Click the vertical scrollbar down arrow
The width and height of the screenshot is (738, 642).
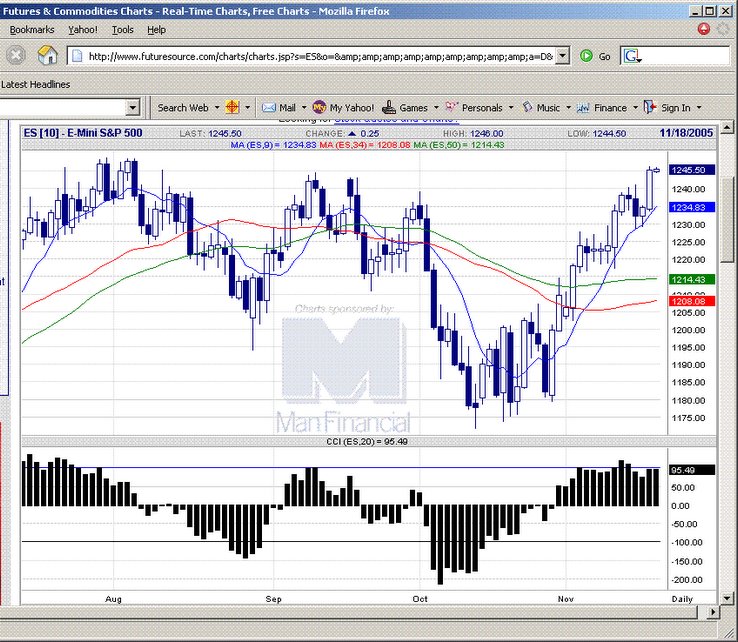[x=727, y=599]
